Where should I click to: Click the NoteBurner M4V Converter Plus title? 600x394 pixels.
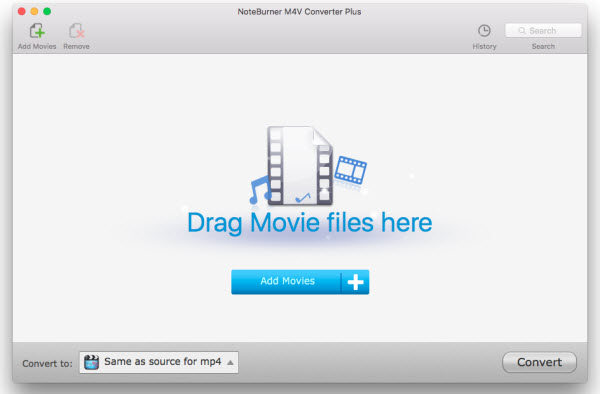[x=299, y=12]
